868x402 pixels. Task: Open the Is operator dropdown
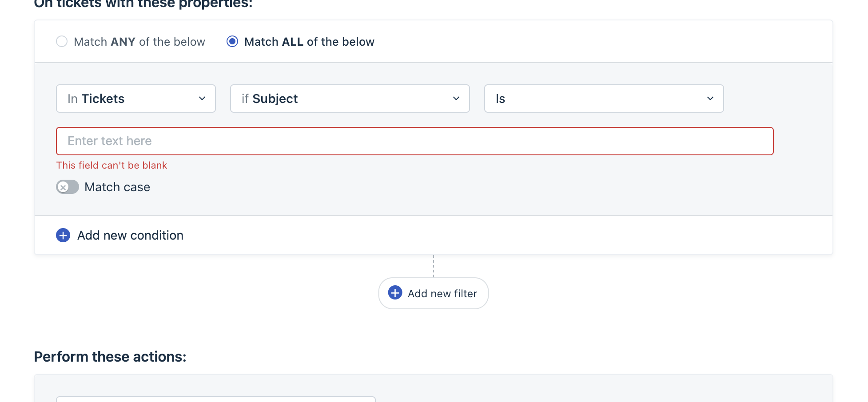(604, 99)
